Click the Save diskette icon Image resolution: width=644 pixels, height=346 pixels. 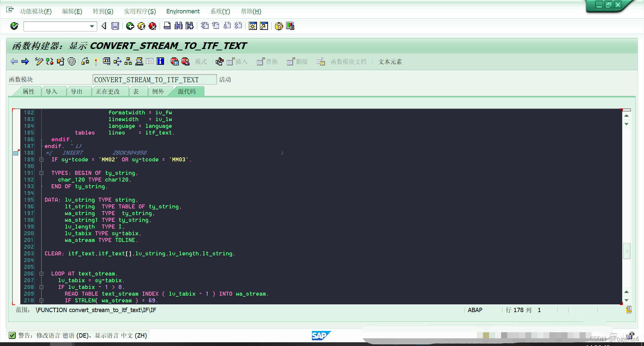(115, 26)
